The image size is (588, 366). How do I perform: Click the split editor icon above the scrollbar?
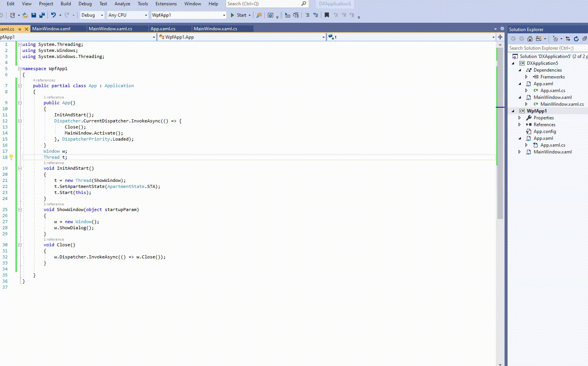[500, 37]
